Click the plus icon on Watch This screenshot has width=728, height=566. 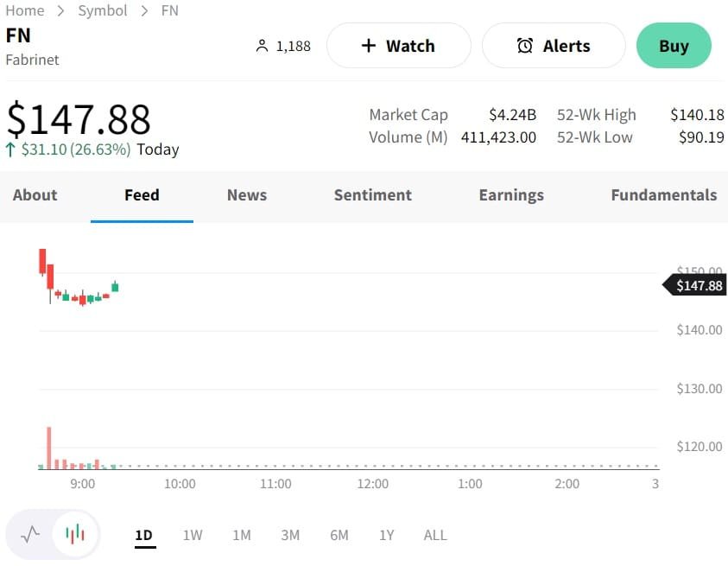pyautogui.click(x=369, y=46)
